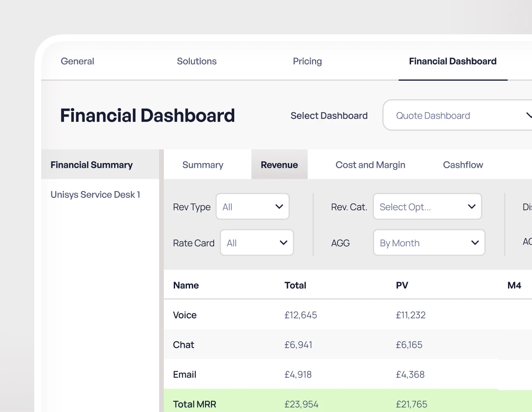Switch to the Solutions tab

(x=196, y=61)
